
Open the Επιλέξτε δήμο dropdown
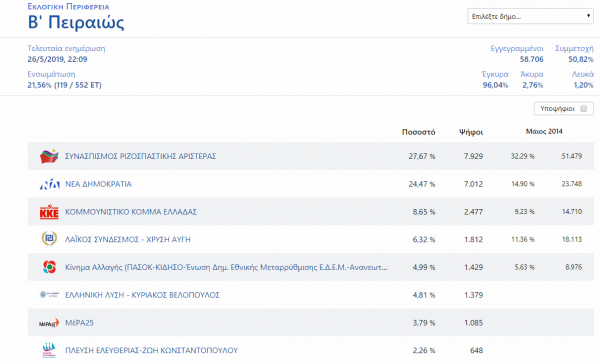pyautogui.click(x=530, y=16)
